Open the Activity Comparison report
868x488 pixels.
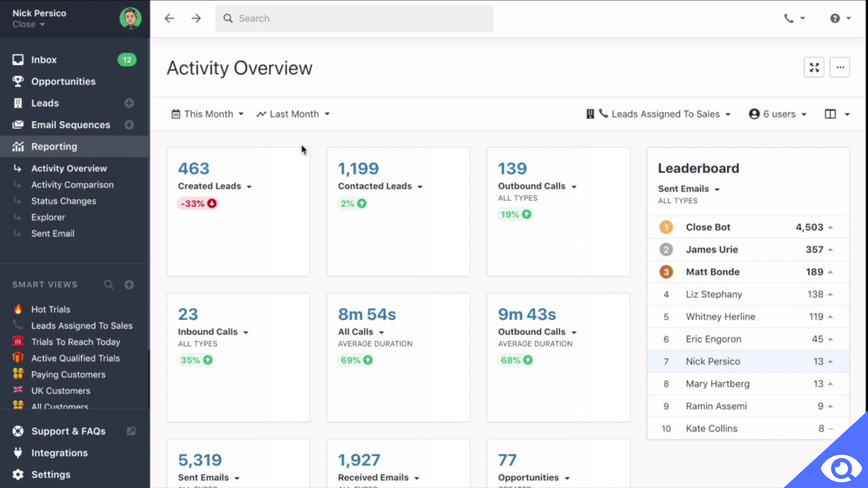[x=72, y=185]
